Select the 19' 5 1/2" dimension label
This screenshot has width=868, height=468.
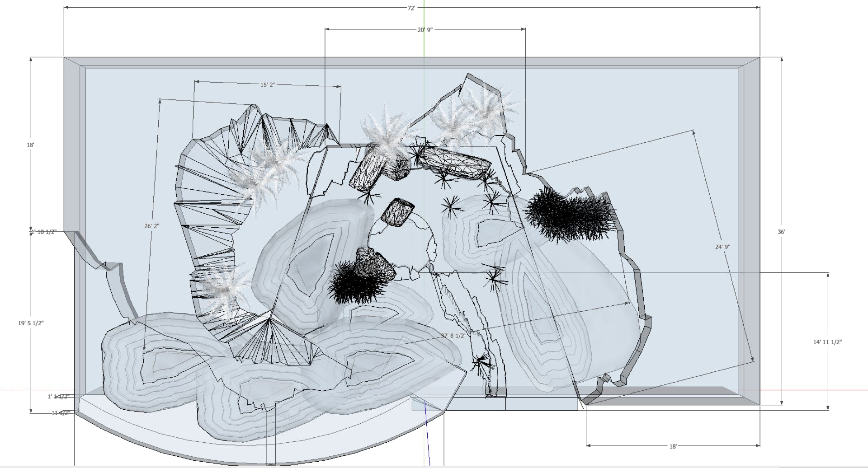coord(31,323)
